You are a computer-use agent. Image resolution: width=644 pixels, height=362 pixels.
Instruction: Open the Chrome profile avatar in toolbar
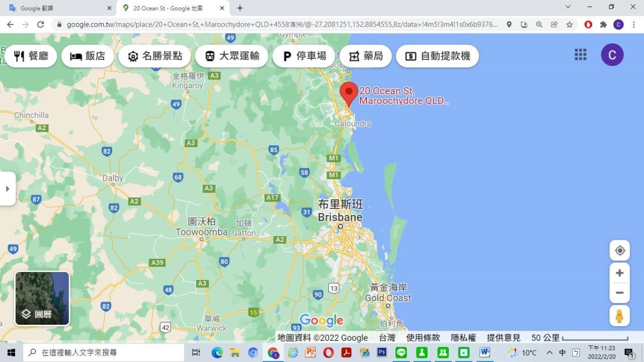[618, 24]
